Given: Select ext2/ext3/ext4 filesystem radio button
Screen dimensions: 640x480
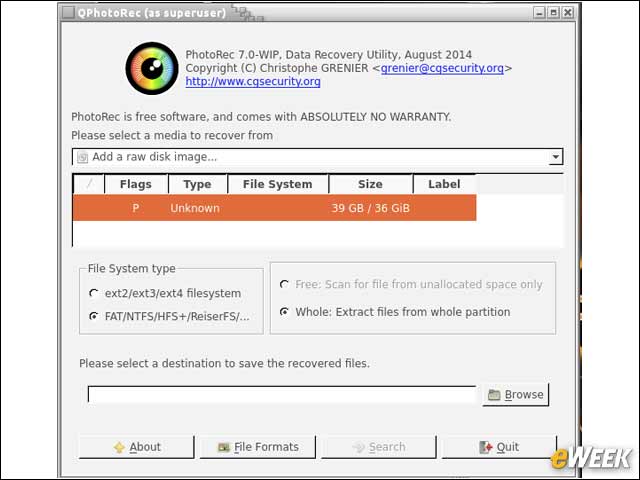Looking at the screenshot, I should 93,293.
